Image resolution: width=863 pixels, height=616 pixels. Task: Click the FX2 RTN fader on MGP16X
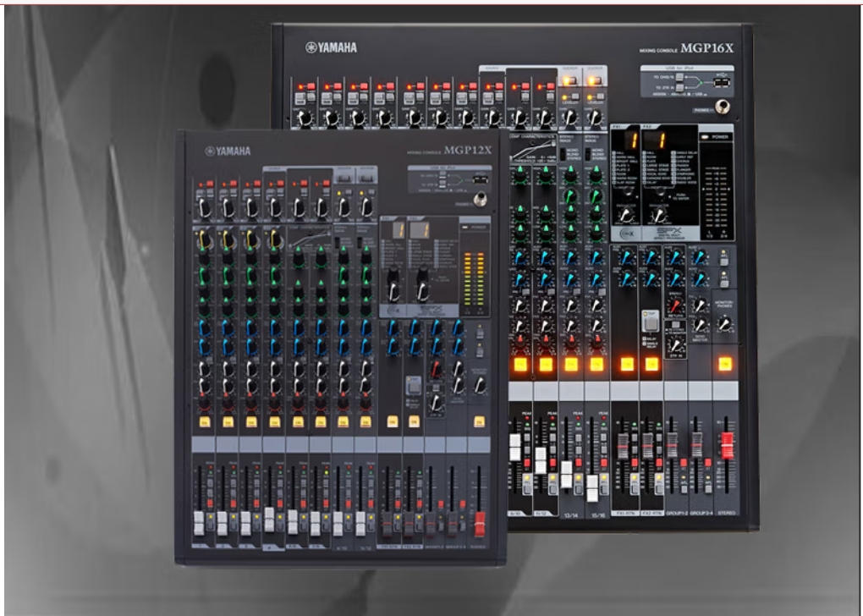pyautogui.click(x=647, y=445)
